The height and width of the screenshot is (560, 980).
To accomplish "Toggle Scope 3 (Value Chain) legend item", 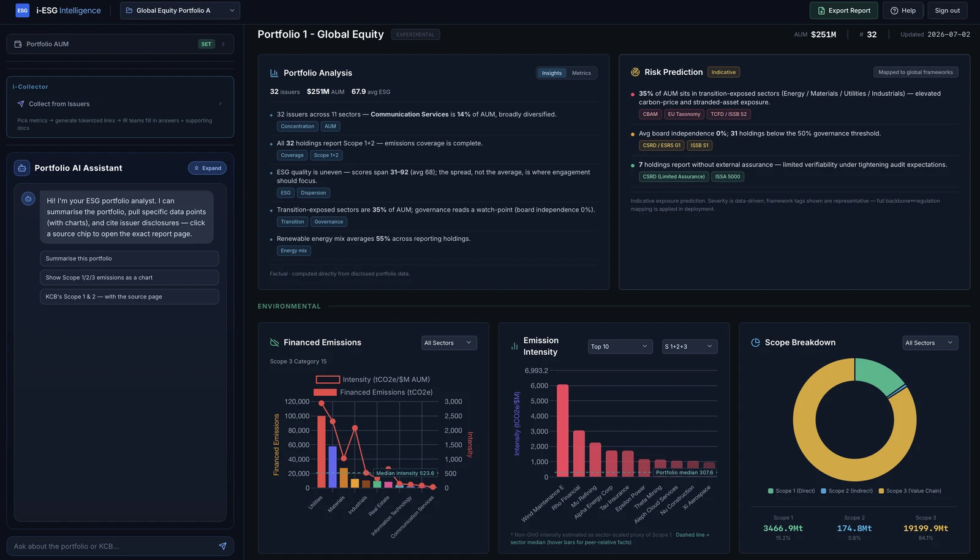I will [x=910, y=491].
